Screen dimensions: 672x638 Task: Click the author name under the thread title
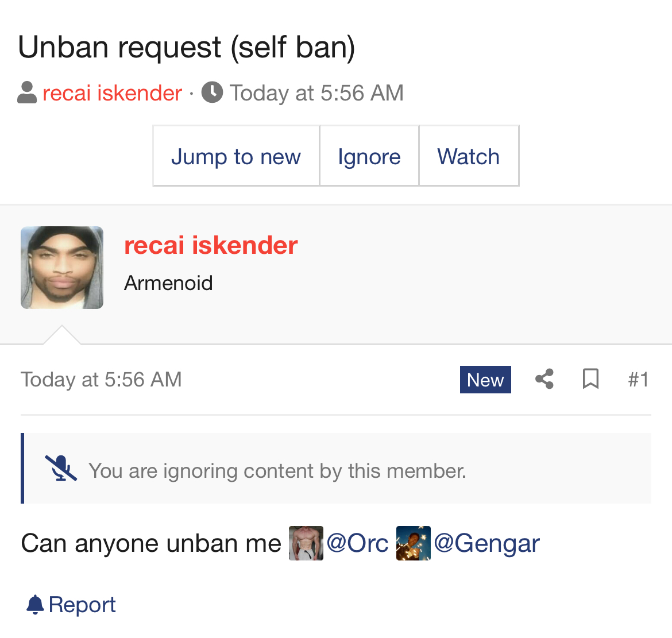pyautogui.click(x=112, y=93)
